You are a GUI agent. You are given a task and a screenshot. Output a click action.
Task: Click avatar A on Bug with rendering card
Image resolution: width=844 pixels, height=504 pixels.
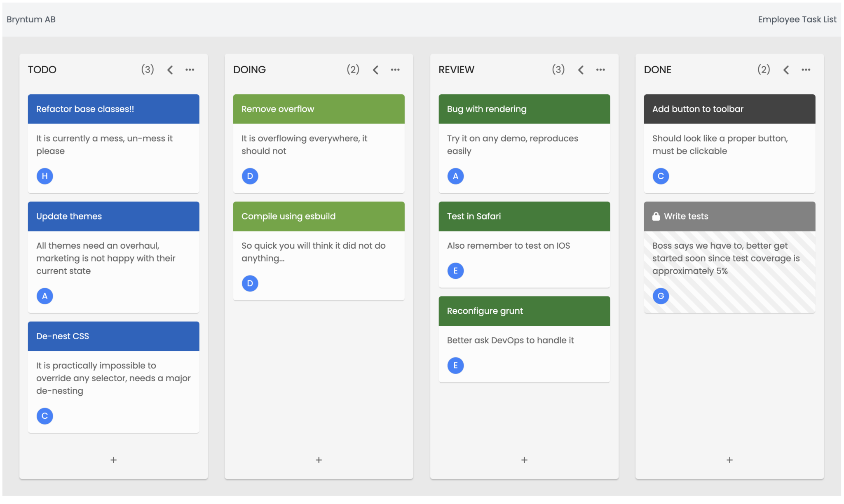pos(455,176)
